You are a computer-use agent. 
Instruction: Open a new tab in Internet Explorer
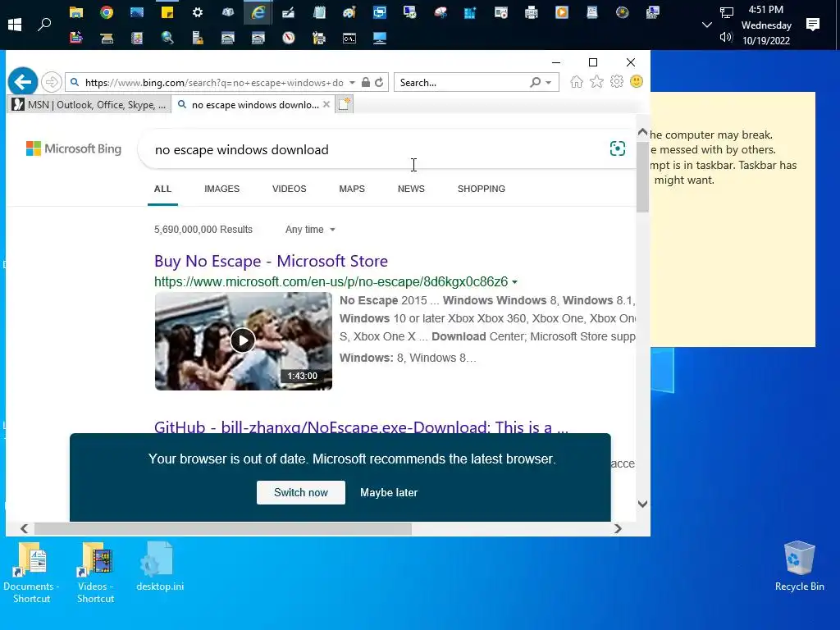point(344,104)
